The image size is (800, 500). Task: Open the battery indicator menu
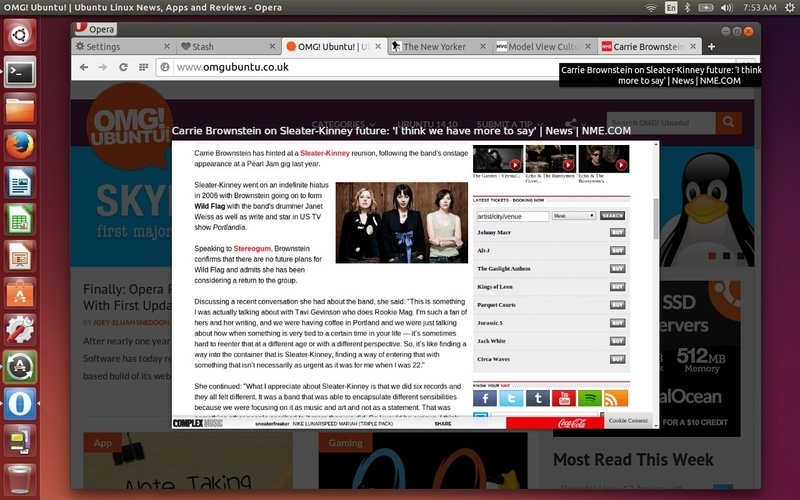[x=706, y=8]
